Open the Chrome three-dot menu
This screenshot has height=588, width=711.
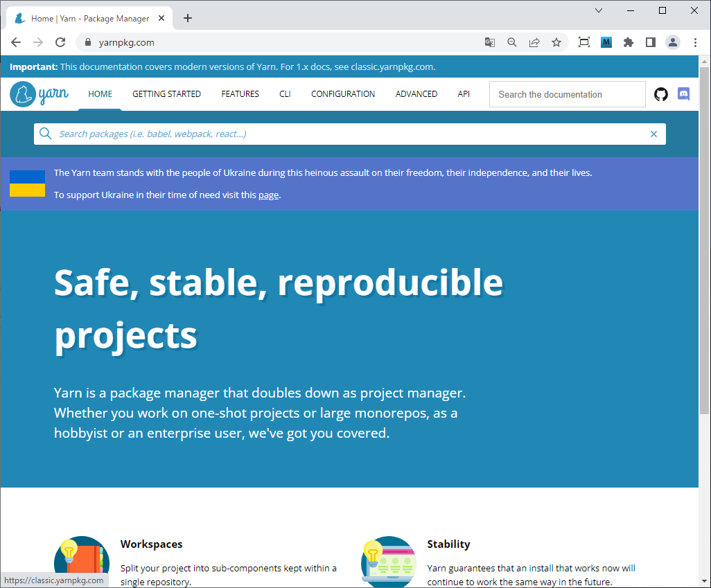tap(695, 42)
